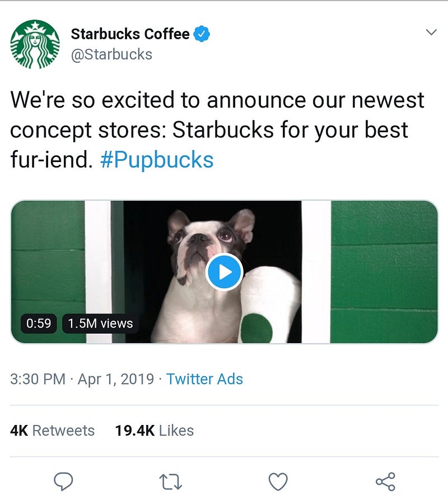The image size is (448, 504).
Task: Click the 1.5M views label
Action: point(100,323)
